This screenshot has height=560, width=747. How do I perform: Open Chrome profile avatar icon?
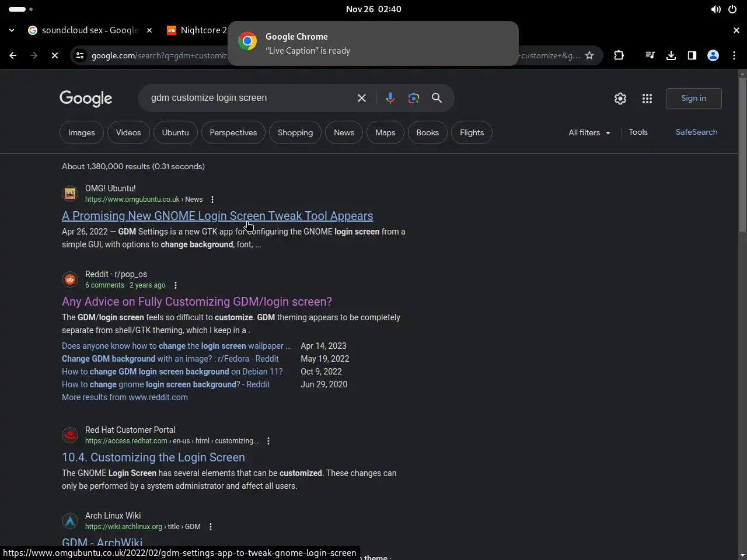[x=713, y=55]
